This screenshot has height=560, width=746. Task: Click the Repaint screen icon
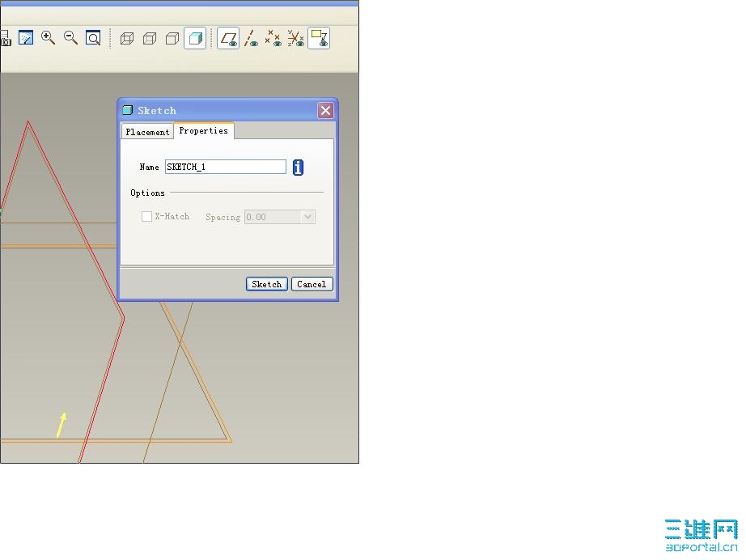coord(26,37)
